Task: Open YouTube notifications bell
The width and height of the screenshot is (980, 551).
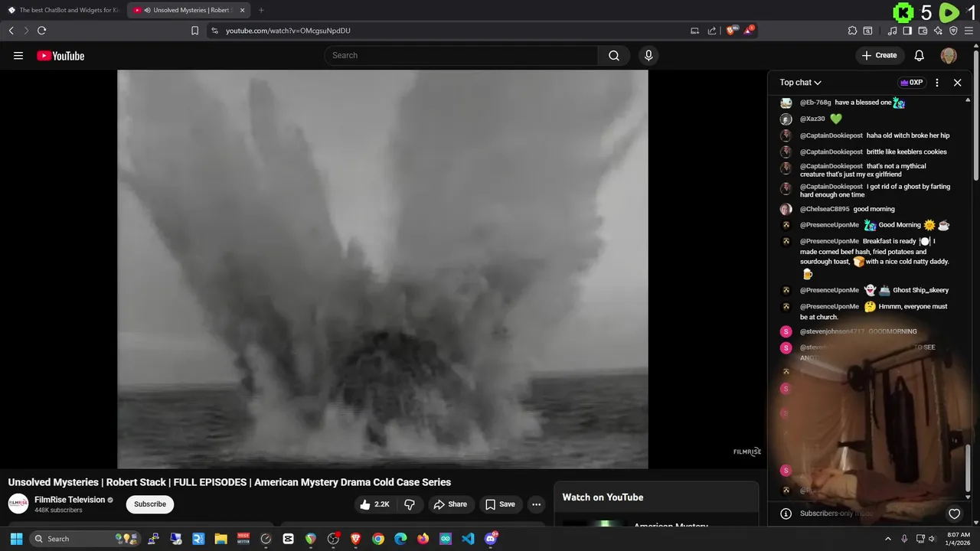Action: click(x=920, y=55)
